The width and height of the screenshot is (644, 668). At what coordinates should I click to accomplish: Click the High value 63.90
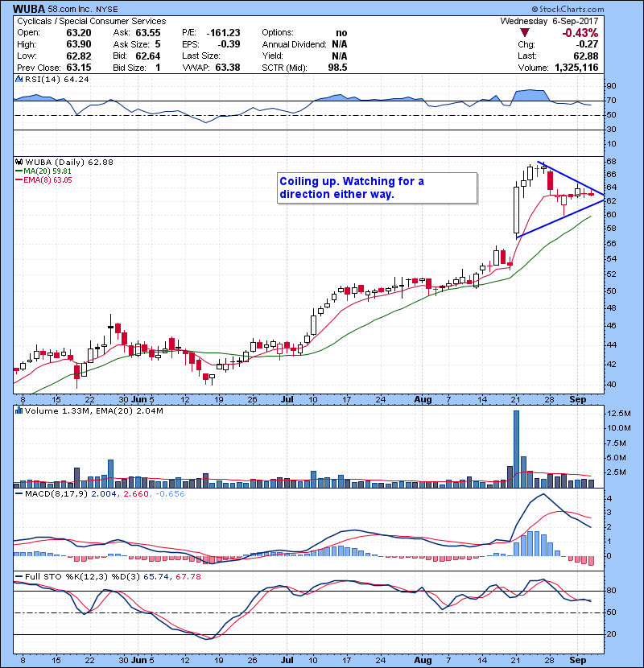pyautogui.click(x=79, y=44)
